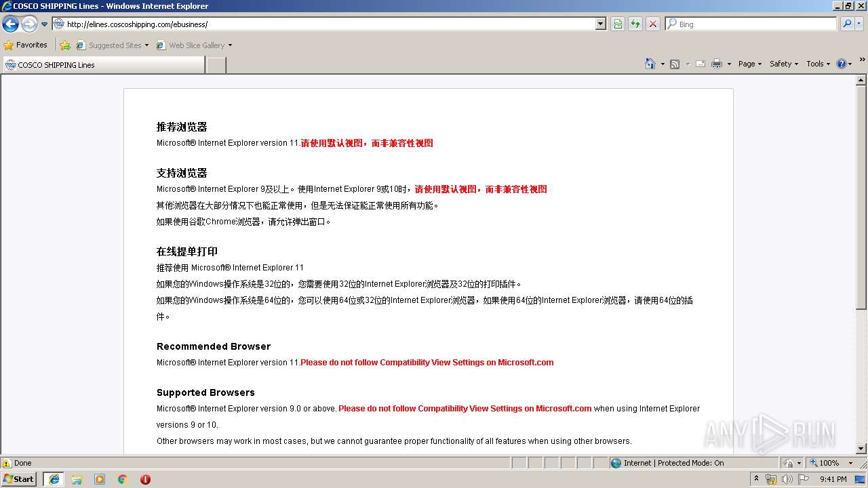The width and height of the screenshot is (868, 488).
Task: Click the security zone lock icon in status bar
Action: click(789, 463)
